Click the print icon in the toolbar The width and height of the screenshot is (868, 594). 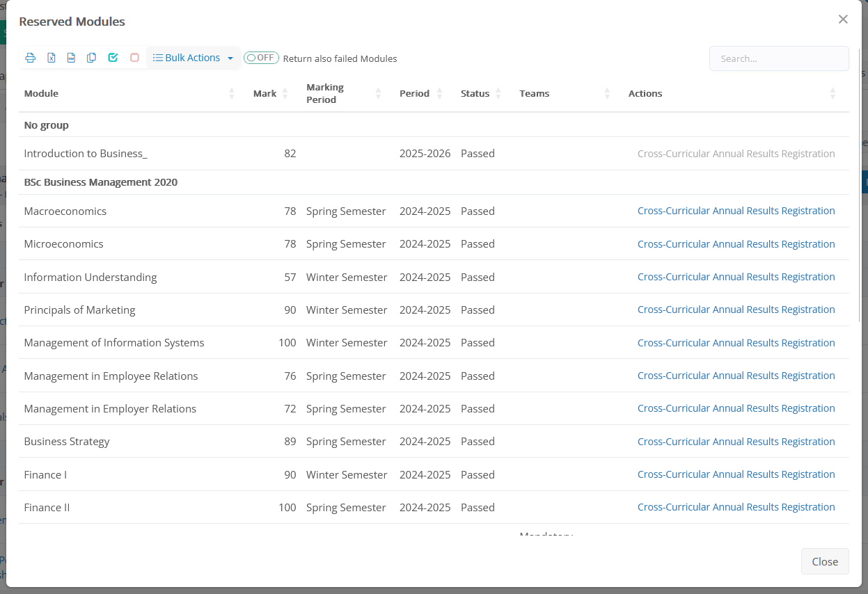[31, 58]
